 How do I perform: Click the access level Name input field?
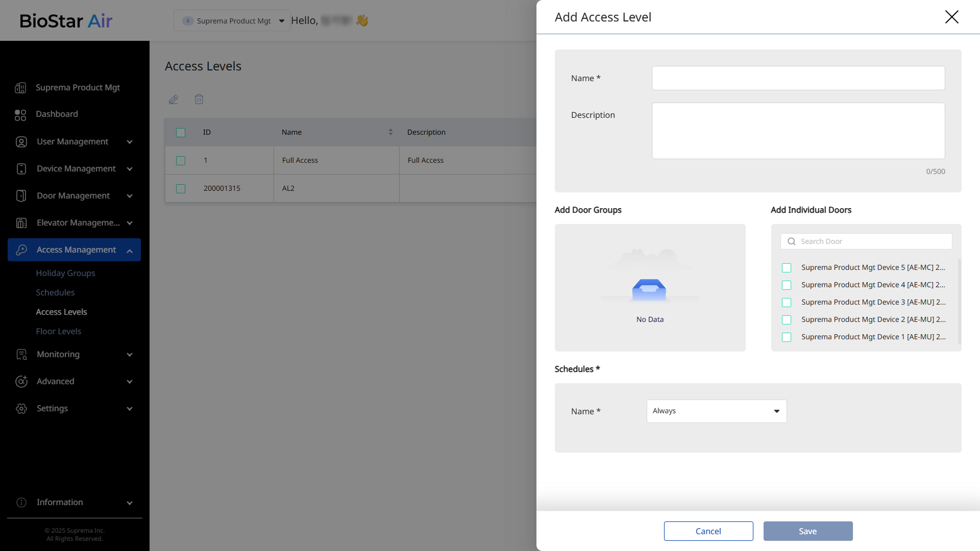(798, 78)
